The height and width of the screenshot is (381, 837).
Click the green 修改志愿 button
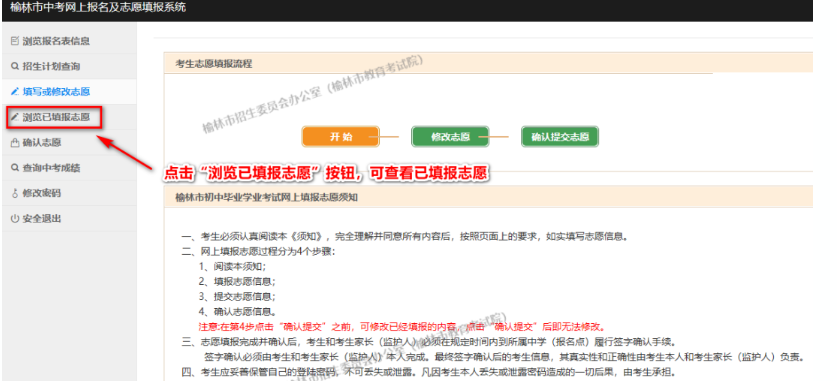(x=450, y=137)
